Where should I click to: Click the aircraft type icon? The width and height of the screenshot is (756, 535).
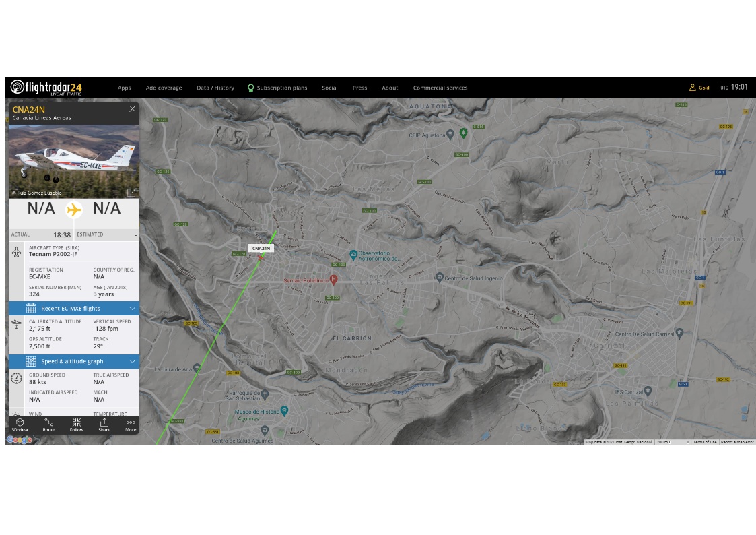tap(16, 252)
